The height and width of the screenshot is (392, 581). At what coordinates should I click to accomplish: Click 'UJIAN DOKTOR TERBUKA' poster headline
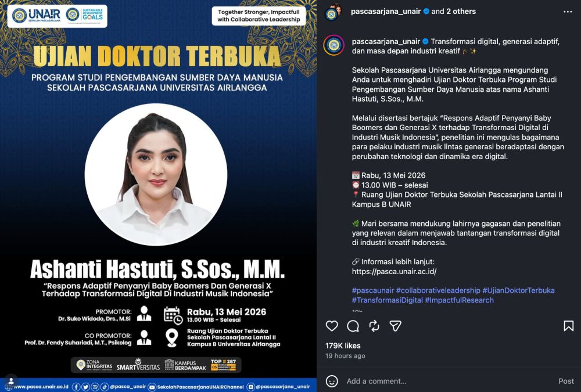pos(157,56)
